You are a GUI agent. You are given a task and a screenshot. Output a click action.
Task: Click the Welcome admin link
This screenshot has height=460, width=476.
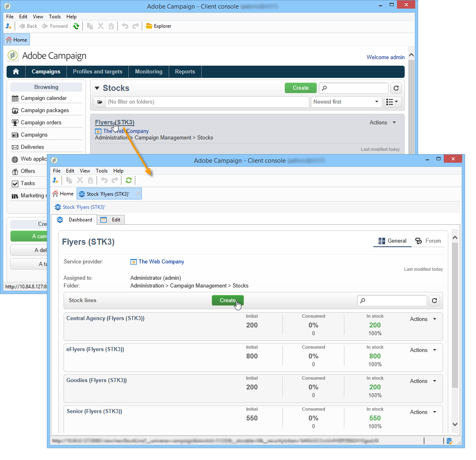385,57
